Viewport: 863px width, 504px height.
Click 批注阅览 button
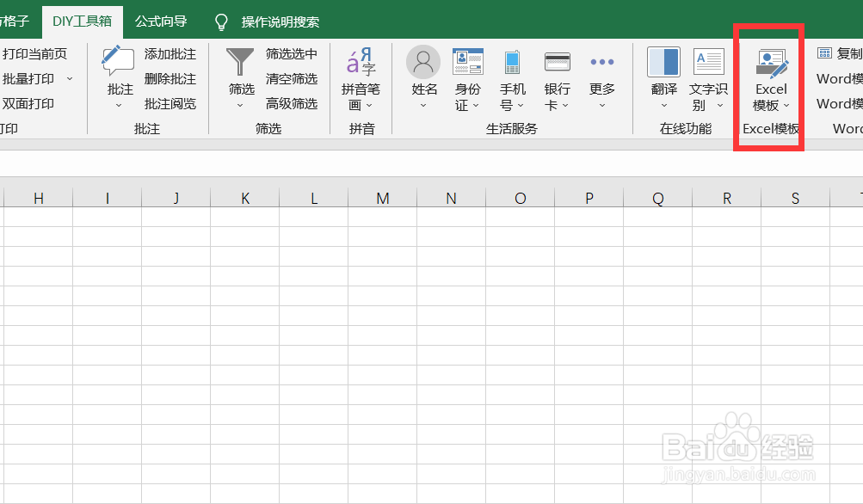point(170,103)
